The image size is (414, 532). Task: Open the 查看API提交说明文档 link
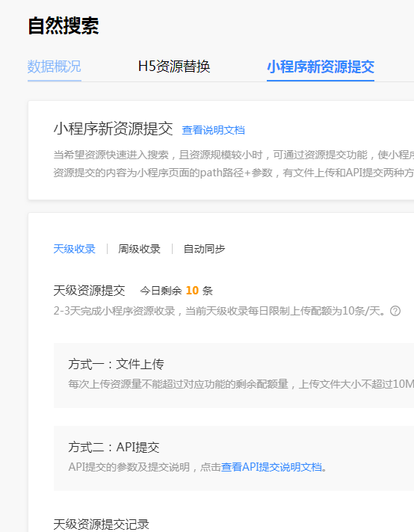271,467
